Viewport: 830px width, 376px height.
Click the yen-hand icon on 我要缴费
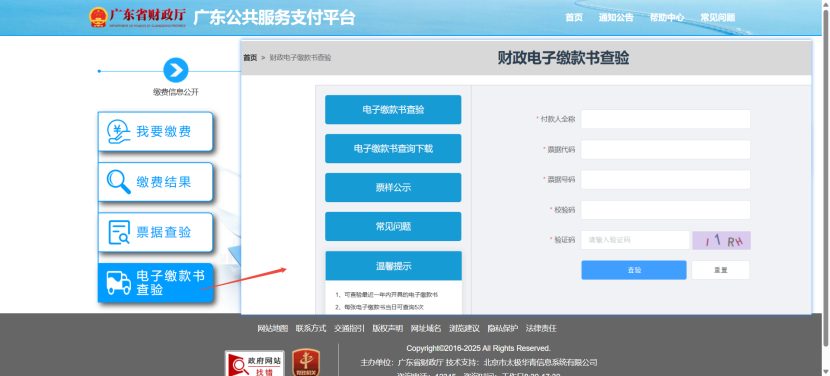pos(119,131)
